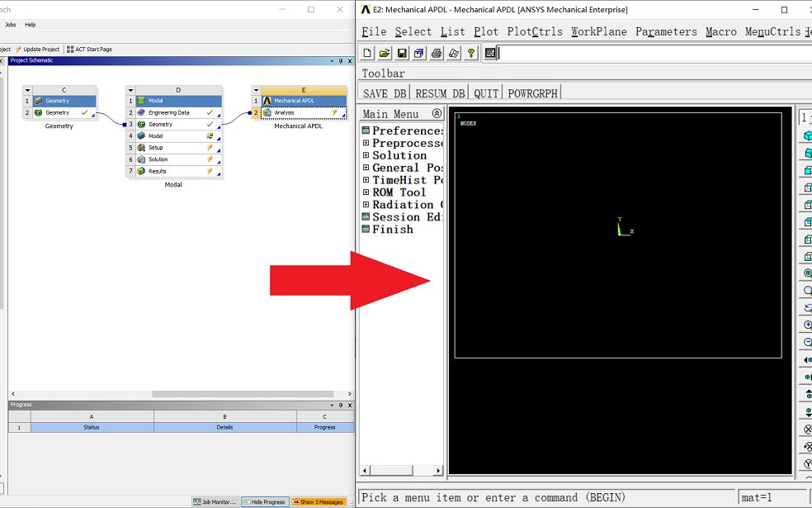The width and height of the screenshot is (812, 508).
Task: Expand the Preprocessor tree node
Action: [x=366, y=143]
